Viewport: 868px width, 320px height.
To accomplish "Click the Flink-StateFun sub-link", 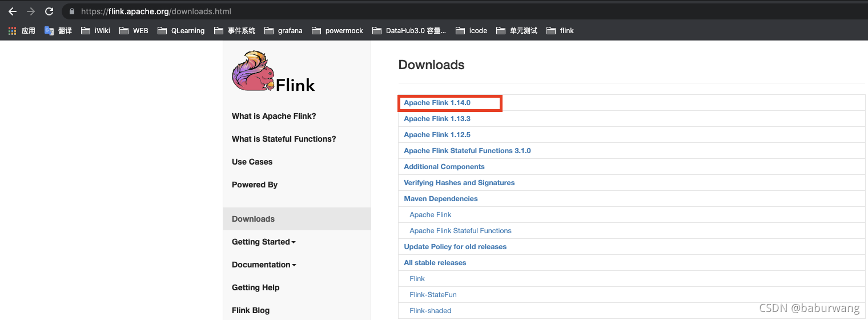I will coord(433,295).
